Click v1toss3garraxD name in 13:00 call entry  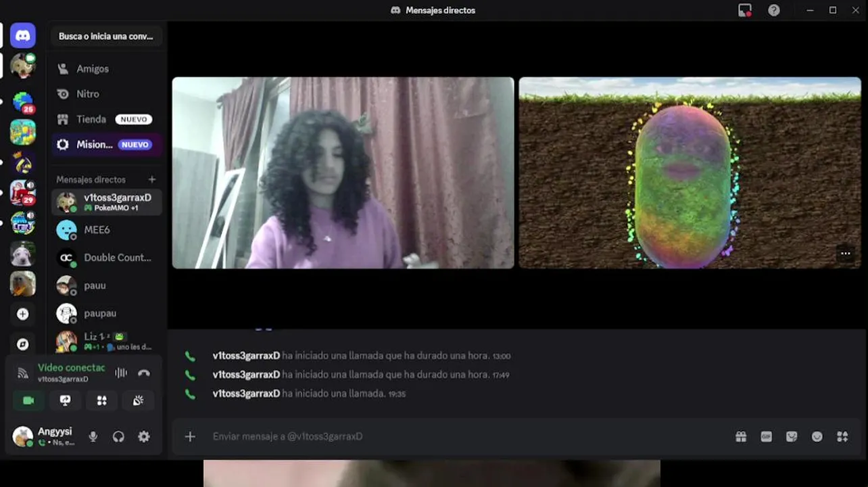pyautogui.click(x=246, y=356)
